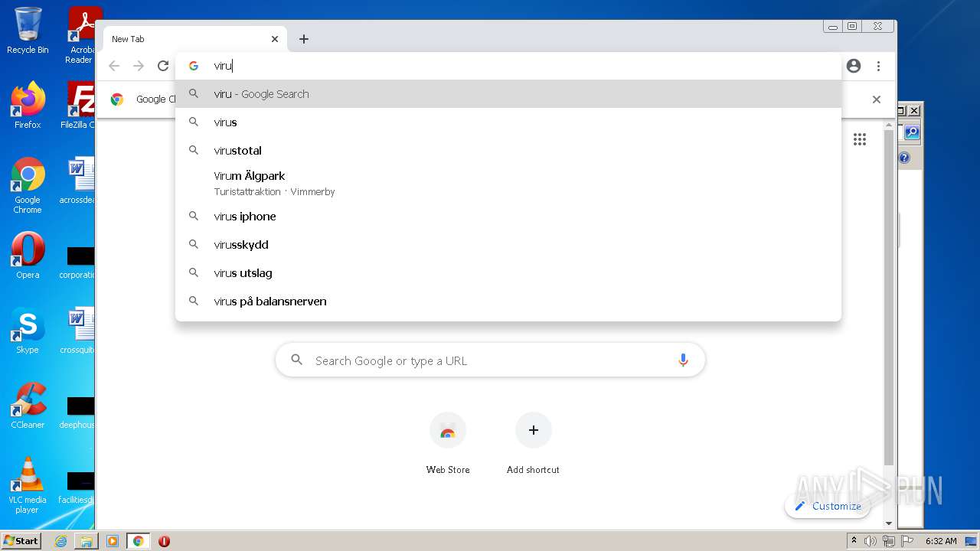Open the Firefox desktop shortcut

tap(28, 106)
